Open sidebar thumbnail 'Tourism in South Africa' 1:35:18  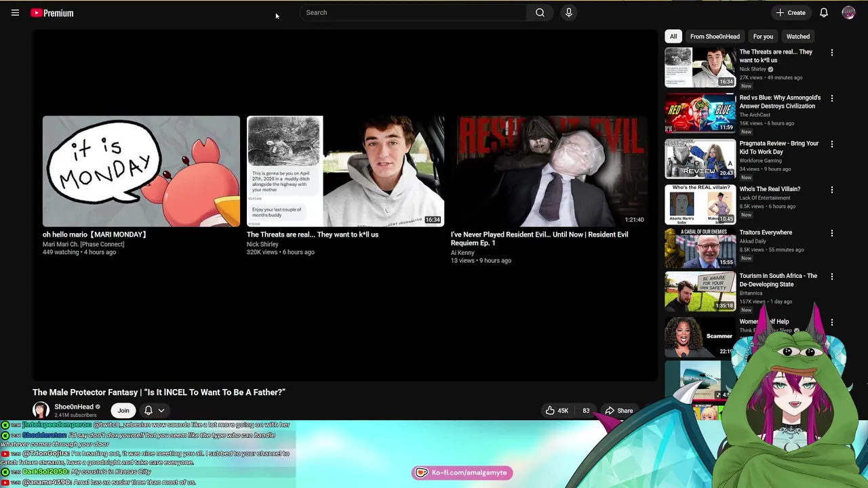[x=700, y=291]
